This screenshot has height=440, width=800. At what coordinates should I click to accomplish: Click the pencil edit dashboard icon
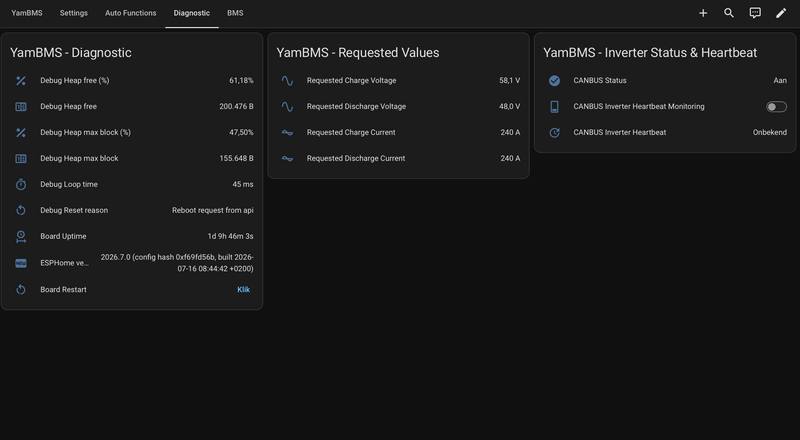(781, 13)
